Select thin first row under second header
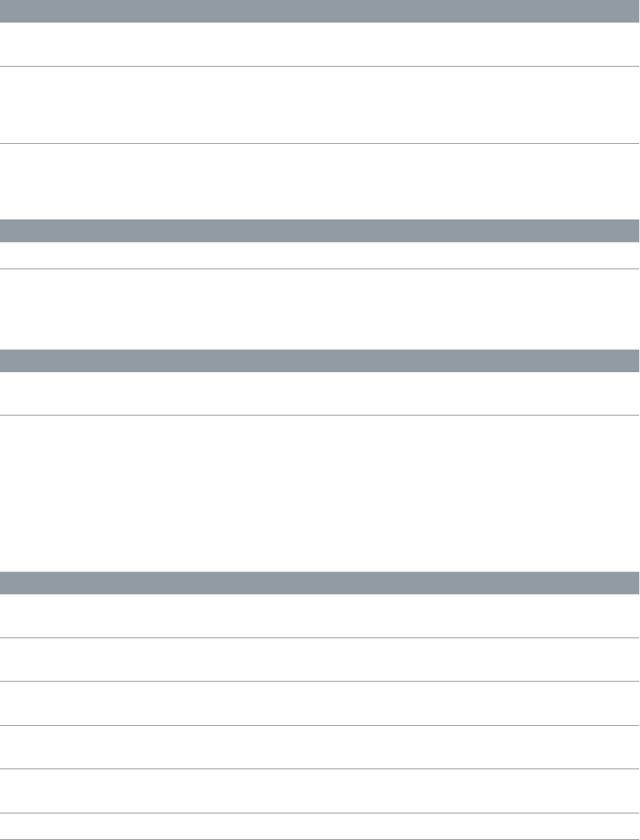Screen dimensions: 640x840 (x=320, y=256)
